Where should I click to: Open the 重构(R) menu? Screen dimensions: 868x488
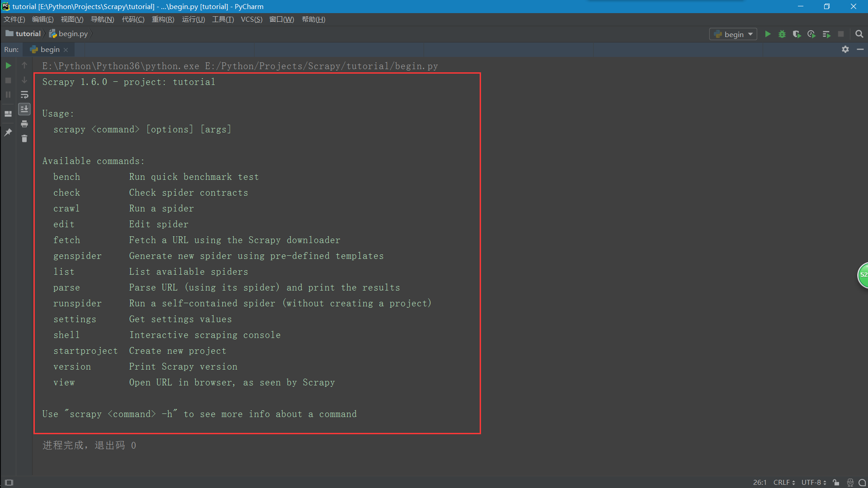click(x=163, y=19)
